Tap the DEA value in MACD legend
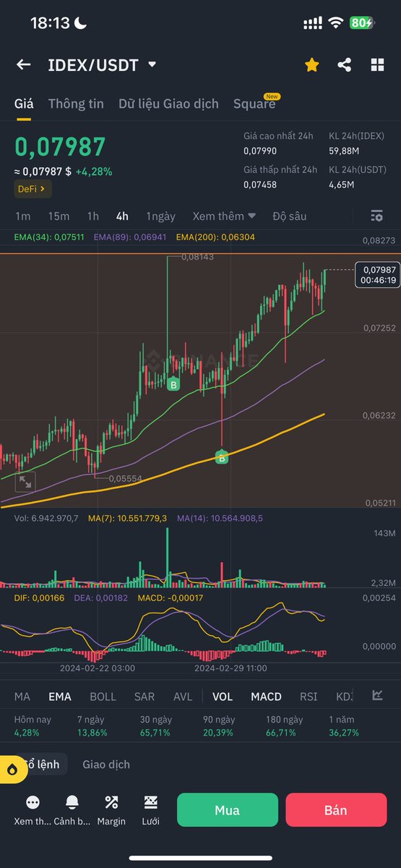This screenshot has height=868, width=401. pyautogui.click(x=100, y=598)
